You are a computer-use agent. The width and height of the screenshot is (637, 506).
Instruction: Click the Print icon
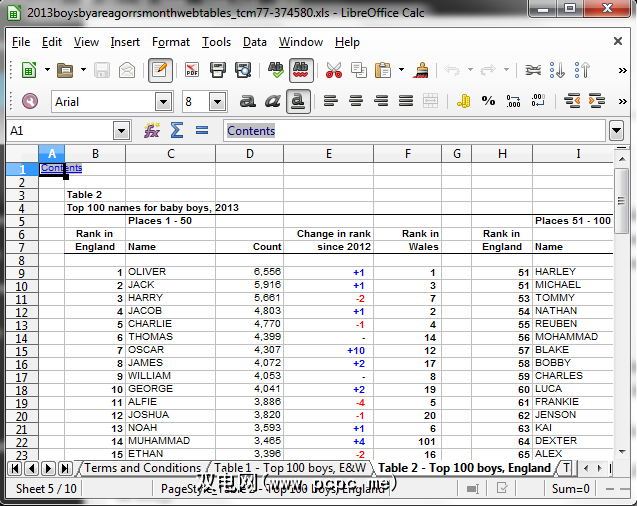pos(217,70)
